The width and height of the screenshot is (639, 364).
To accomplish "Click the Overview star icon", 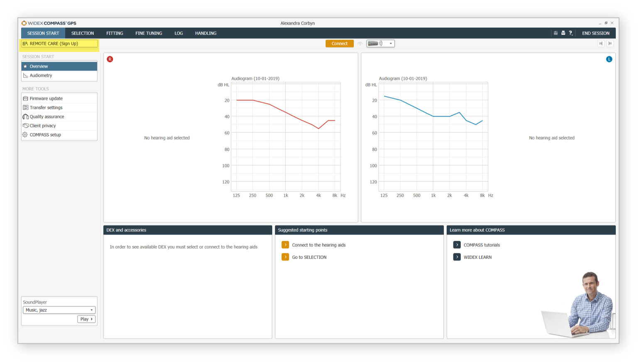I will (25, 66).
